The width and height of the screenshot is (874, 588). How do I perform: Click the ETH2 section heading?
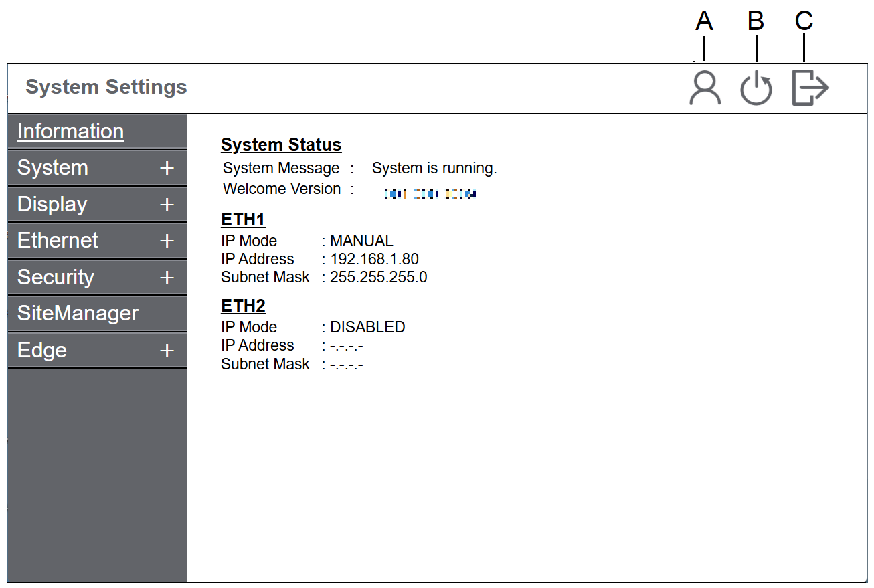click(x=243, y=306)
